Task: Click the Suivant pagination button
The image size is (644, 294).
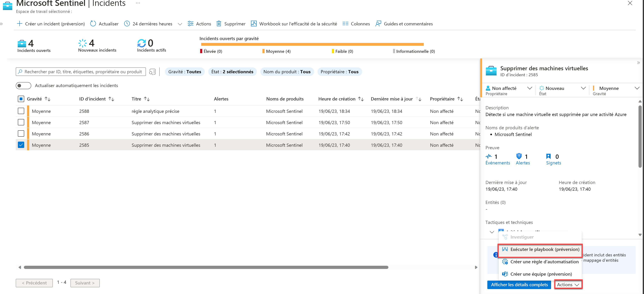Action: point(85,283)
